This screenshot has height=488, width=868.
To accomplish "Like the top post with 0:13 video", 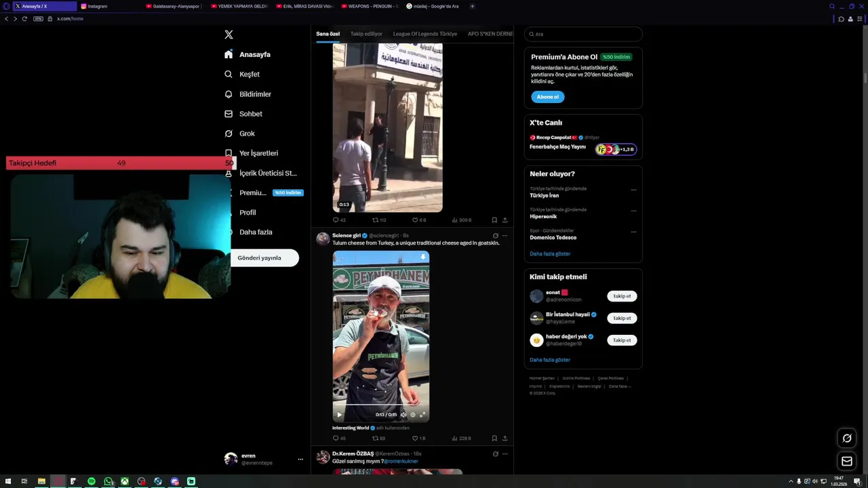I will tap(419, 220).
